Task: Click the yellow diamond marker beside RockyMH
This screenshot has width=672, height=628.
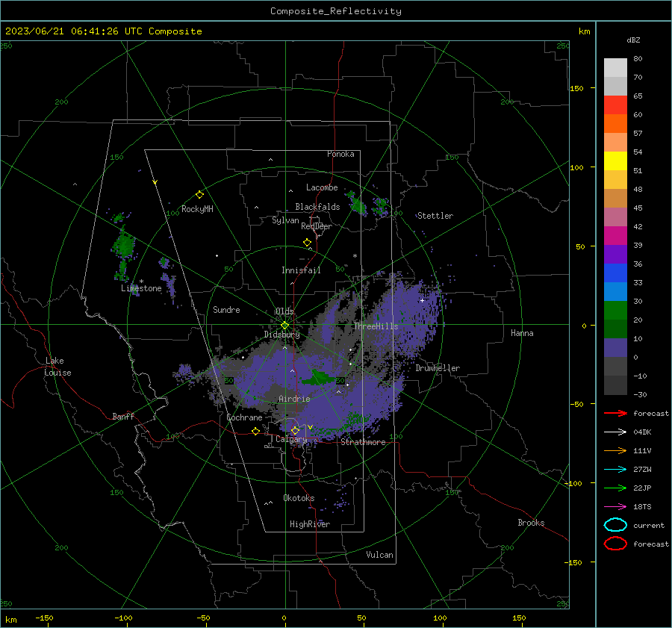Action: pyautogui.click(x=199, y=195)
